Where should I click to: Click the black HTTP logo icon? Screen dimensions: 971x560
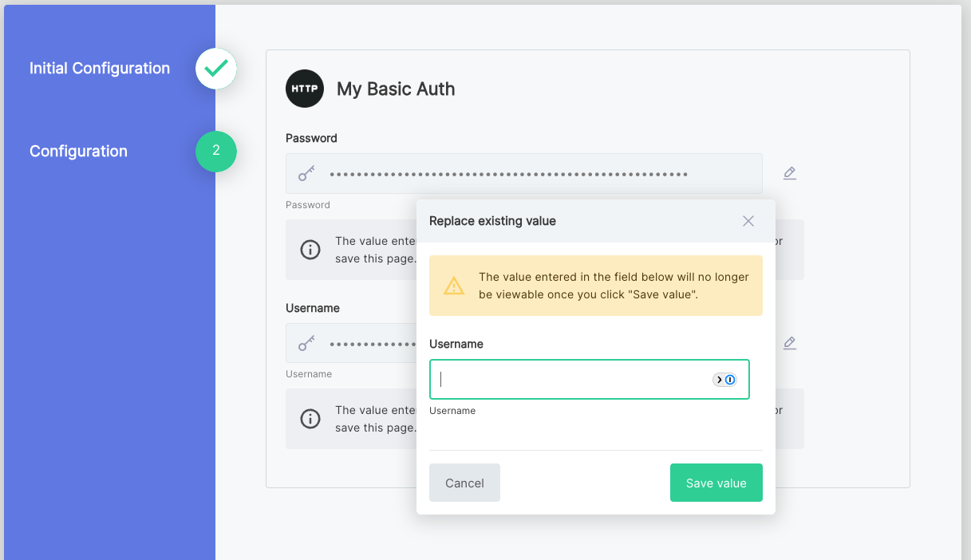pyautogui.click(x=305, y=89)
